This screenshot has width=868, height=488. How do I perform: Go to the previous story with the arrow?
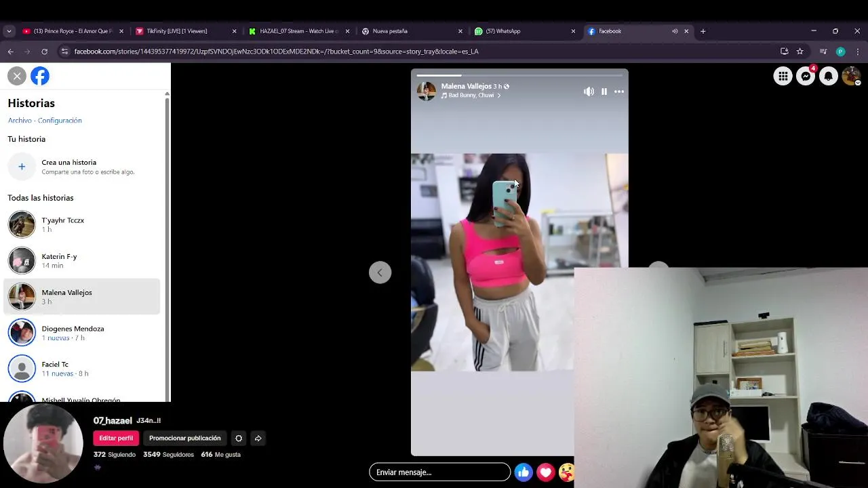pos(380,272)
